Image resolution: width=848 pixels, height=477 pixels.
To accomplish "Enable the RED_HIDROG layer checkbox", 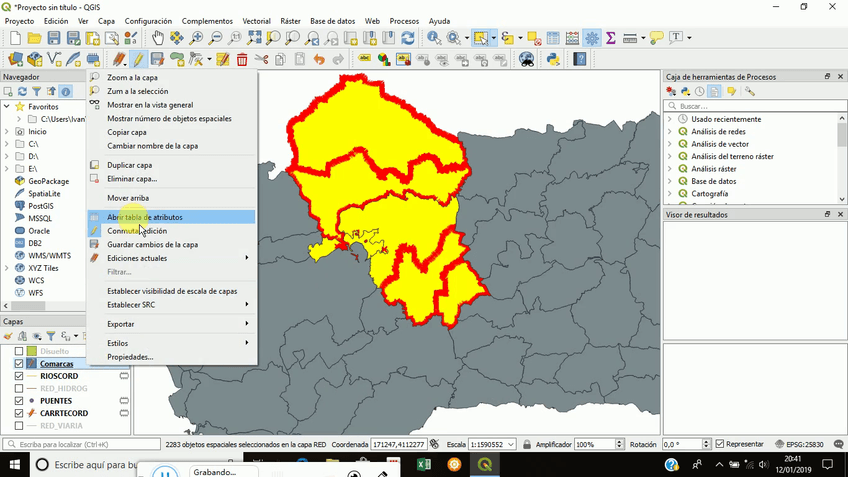I will (19, 388).
